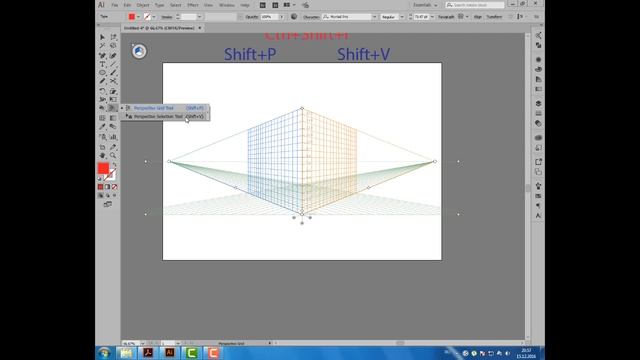Click the Search Adobe Stock field

pos(475,5)
